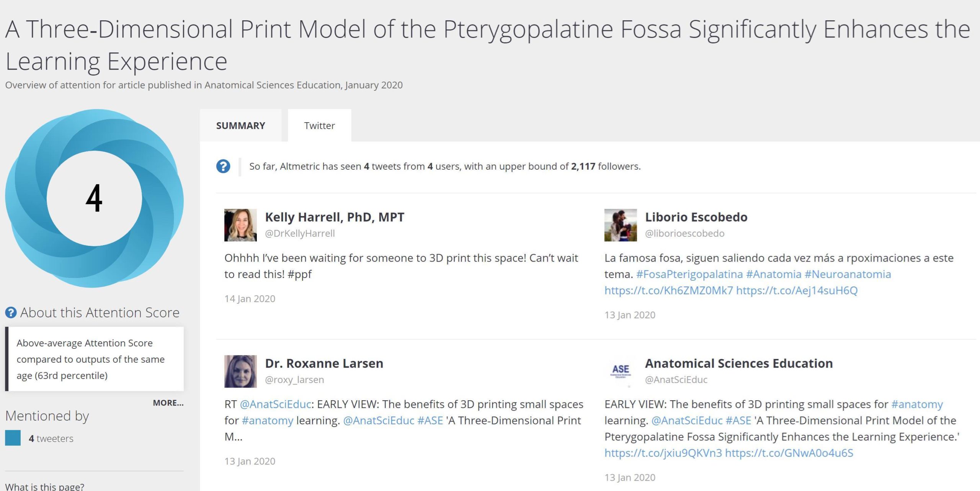
Task: Follow the https://t.co/Kh6ZMZ0Mk7 link
Action: (x=668, y=290)
